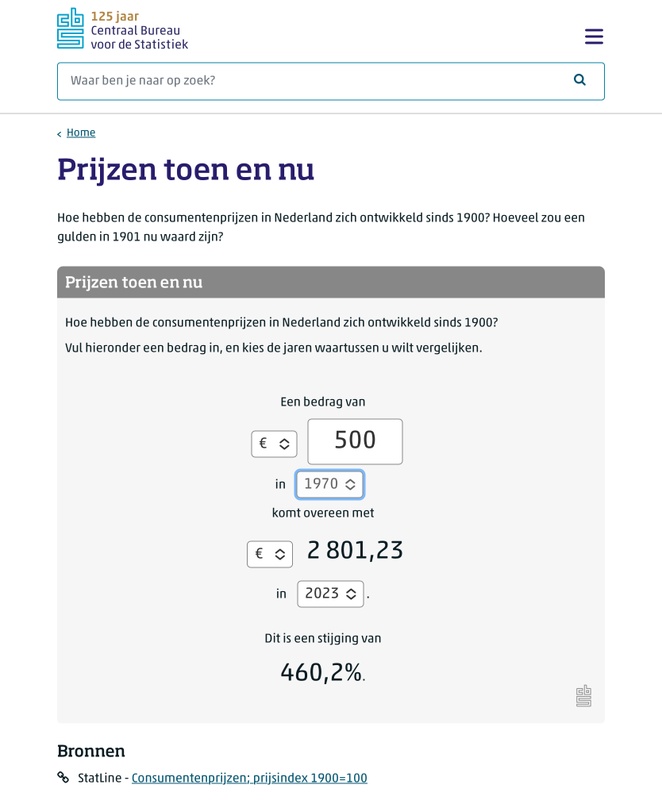Click the '125 jaar Centraal Bureau voor de Statistiek' title
The height and width of the screenshot is (800, 662).
click(x=139, y=30)
